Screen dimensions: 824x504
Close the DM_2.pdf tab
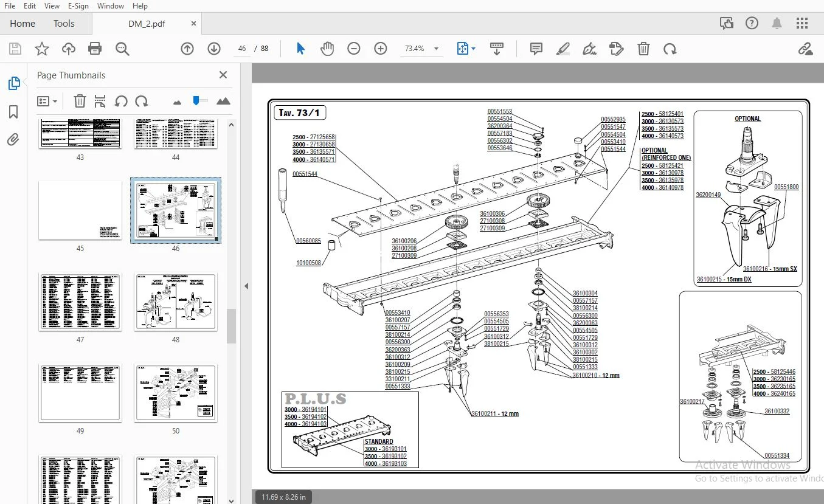pyautogui.click(x=194, y=24)
